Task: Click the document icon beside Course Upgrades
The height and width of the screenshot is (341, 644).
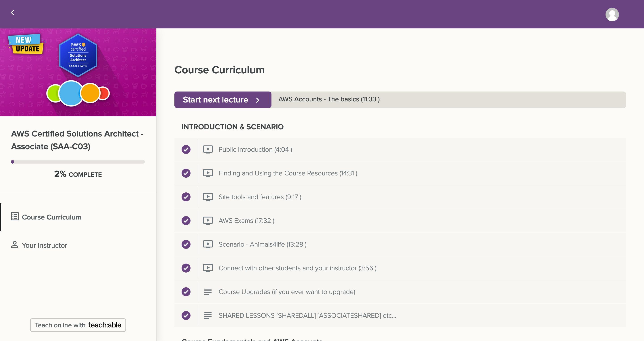Action: point(208,292)
